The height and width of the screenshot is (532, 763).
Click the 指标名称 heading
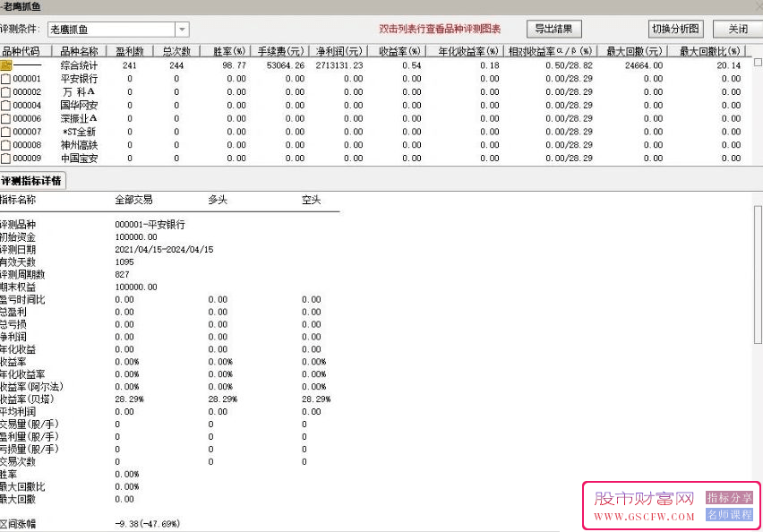(18, 200)
